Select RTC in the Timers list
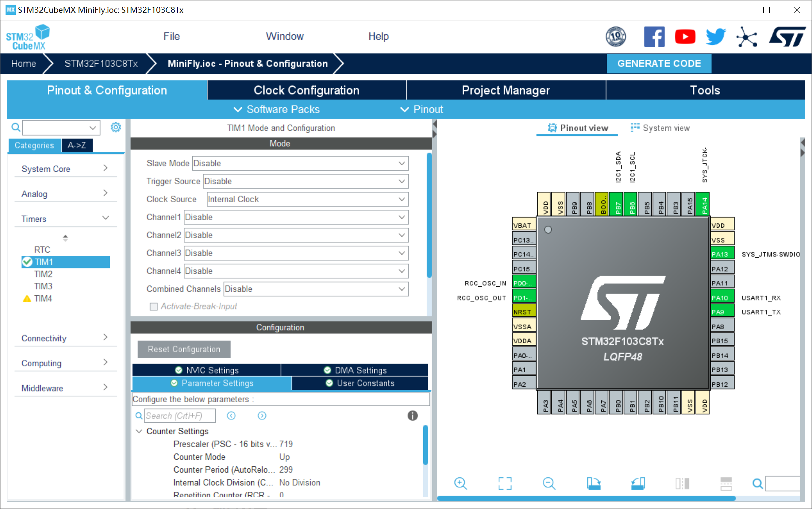This screenshot has height=509, width=812. pos(42,250)
